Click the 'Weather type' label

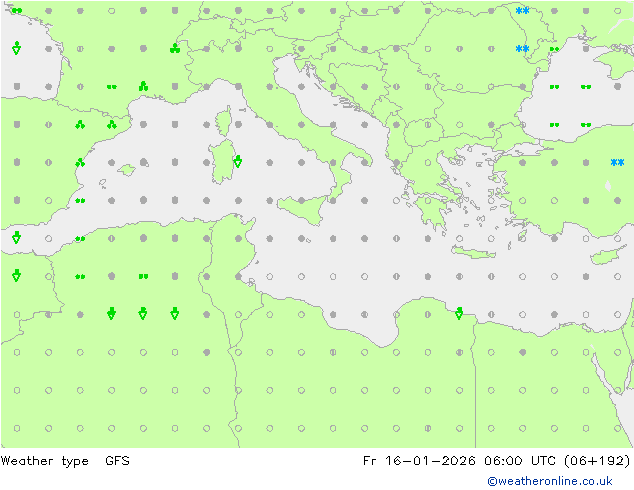click(44, 461)
